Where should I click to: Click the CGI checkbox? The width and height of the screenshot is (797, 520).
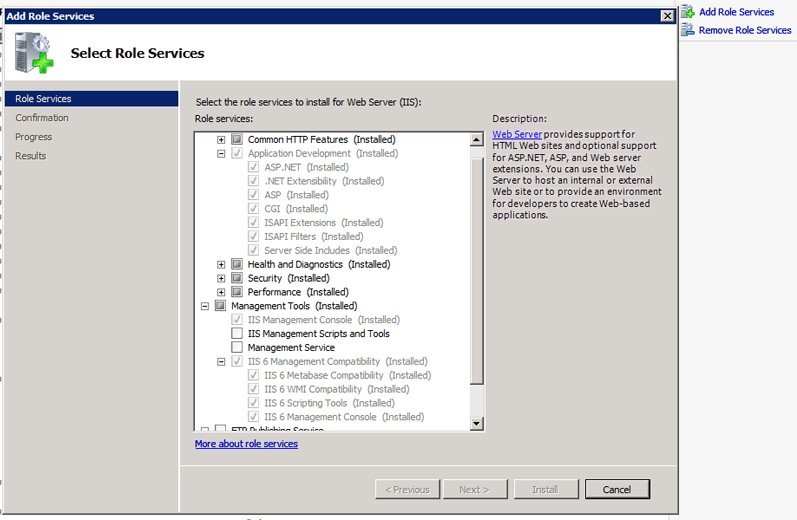pos(253,208)
